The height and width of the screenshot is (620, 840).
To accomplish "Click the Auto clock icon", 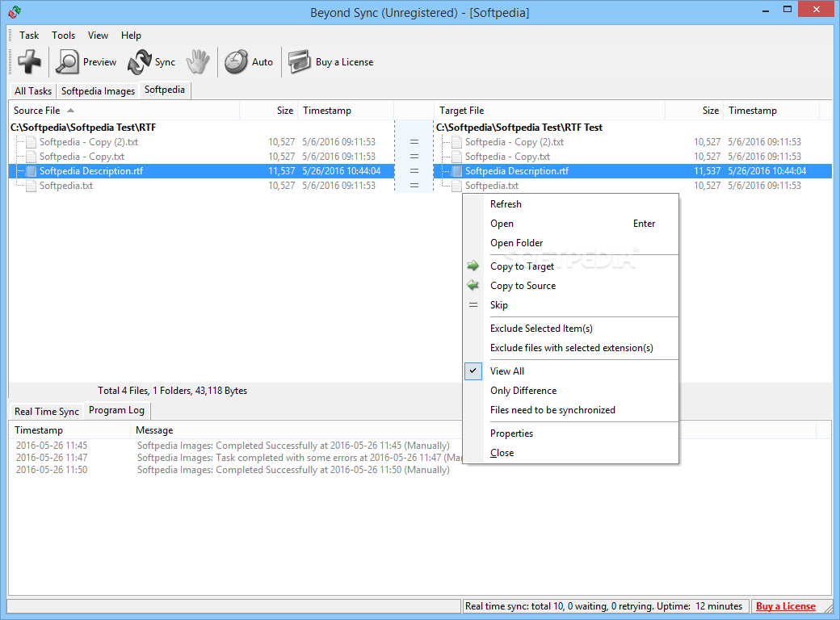I will tap(236, 62).
